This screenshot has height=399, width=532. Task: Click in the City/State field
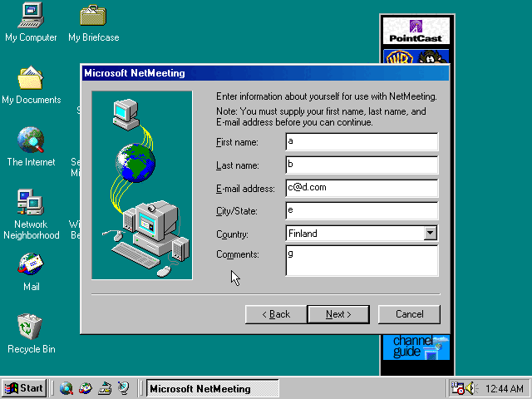tap(362, 210)
